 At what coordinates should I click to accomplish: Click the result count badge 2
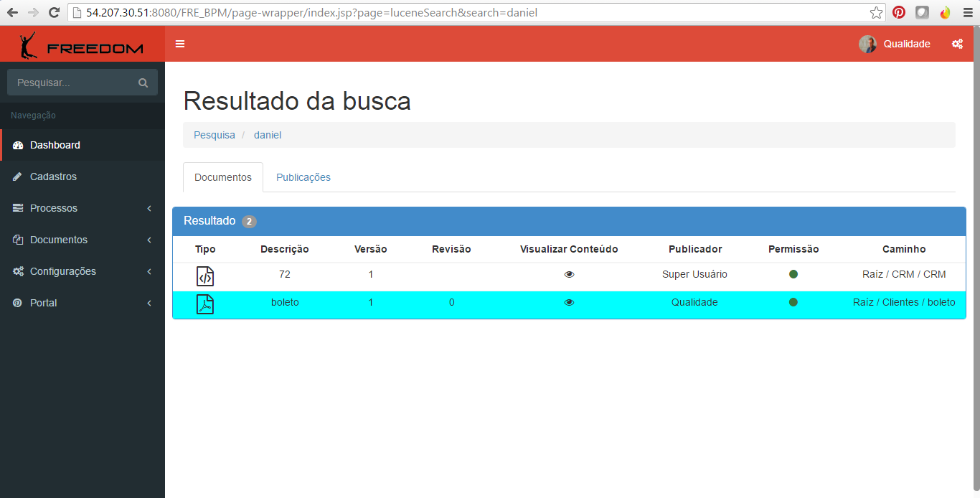(x=249, y=222)
